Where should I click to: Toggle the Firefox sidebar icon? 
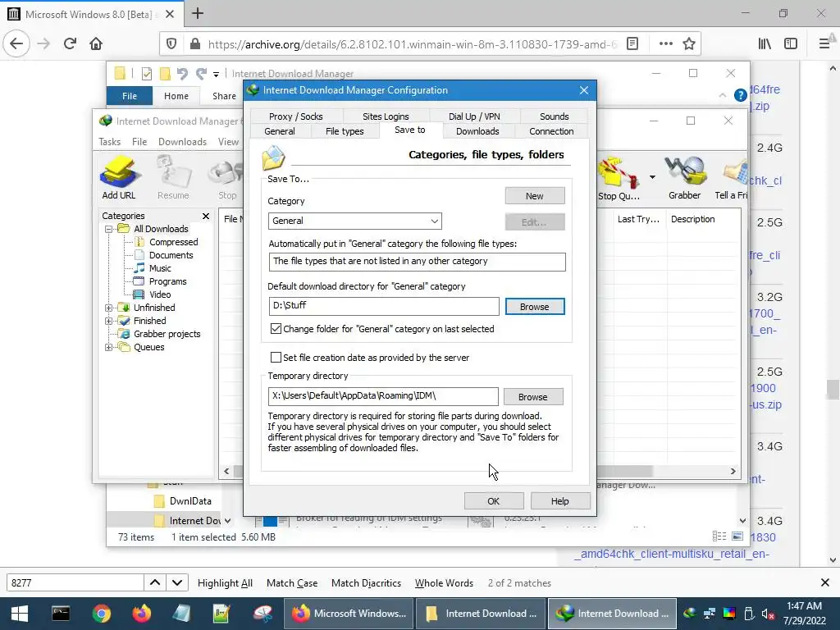coord(791,44)
